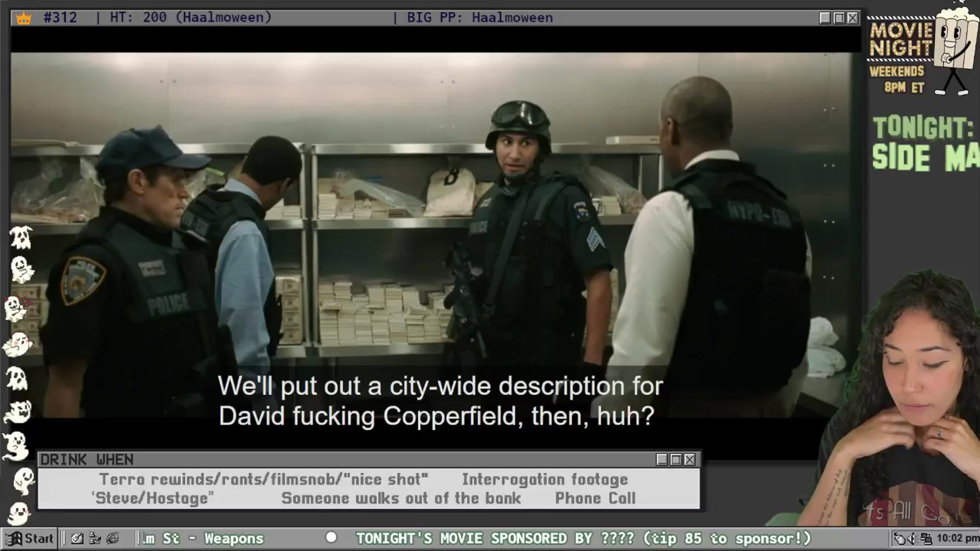Viewport: 980px width, 551px height.
Task: Click the movie subtitle about David Copperfield
Action: pyautogui.click(x=440, y=401)
